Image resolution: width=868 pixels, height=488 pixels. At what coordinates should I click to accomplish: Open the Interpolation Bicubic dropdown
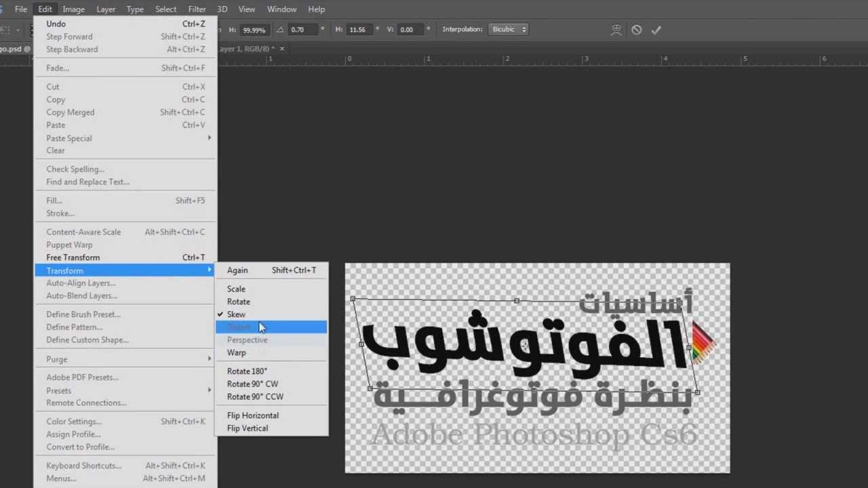pyautogui.click(x=507, y=29)
